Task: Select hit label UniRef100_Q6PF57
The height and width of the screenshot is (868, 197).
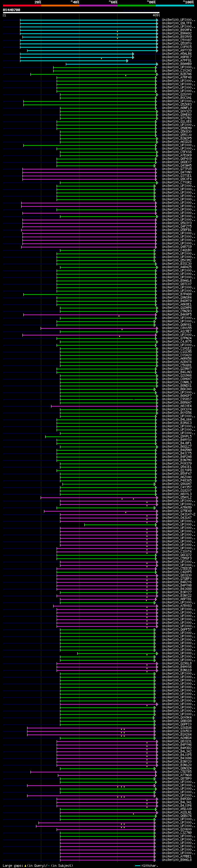Action: point(177,629)
